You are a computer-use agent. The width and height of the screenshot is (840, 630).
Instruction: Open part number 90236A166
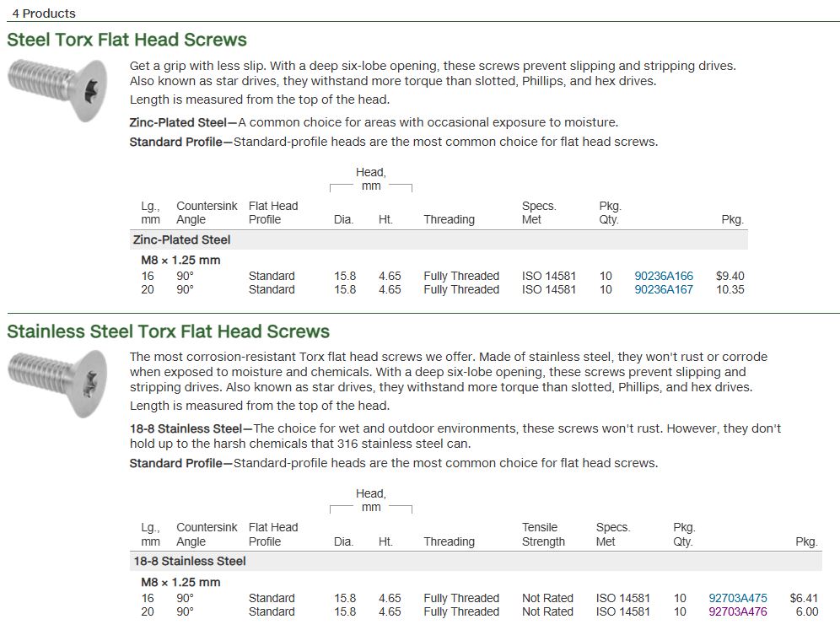(663, 276)
